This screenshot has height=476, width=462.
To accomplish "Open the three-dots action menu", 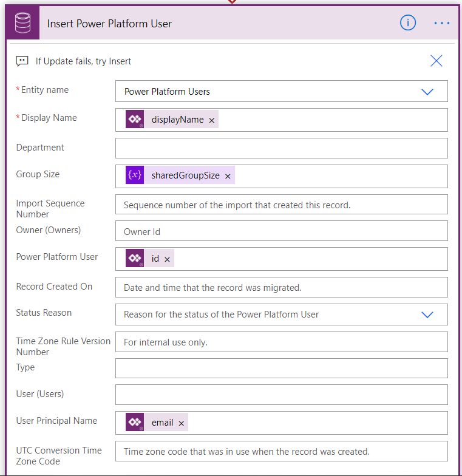I will pos(442,23).
